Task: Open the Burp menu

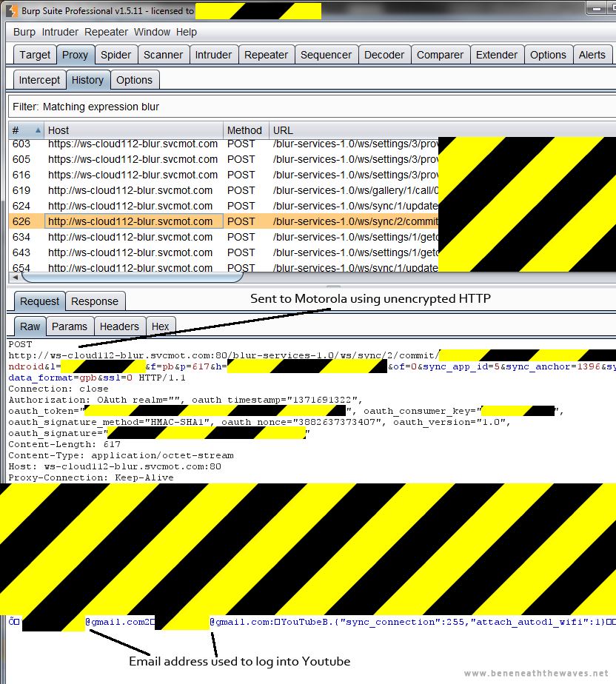Action: 24,33
